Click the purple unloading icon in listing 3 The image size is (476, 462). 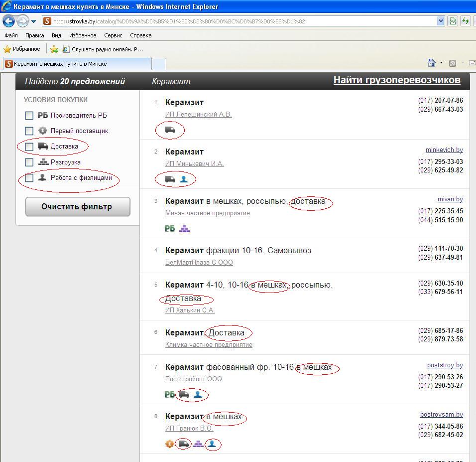184,229
